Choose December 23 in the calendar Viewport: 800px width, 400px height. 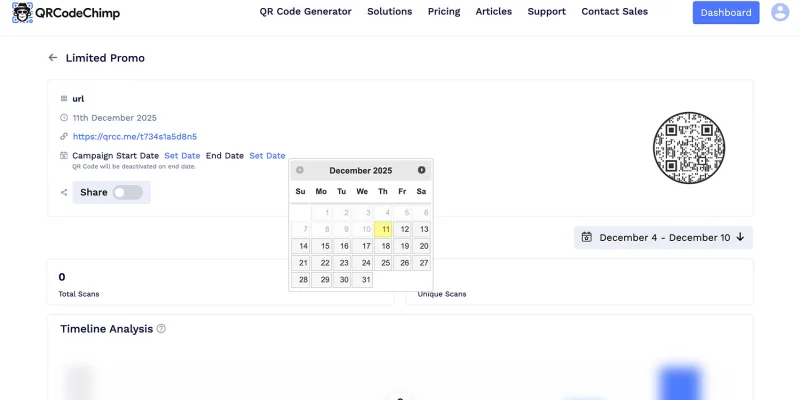click(342, 263)
